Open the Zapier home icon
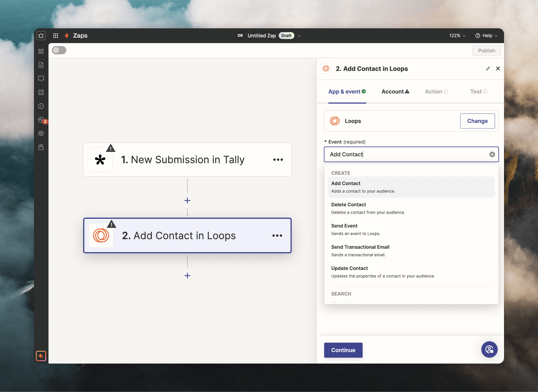This screenshot has width=538, height=392. point(41,36)
